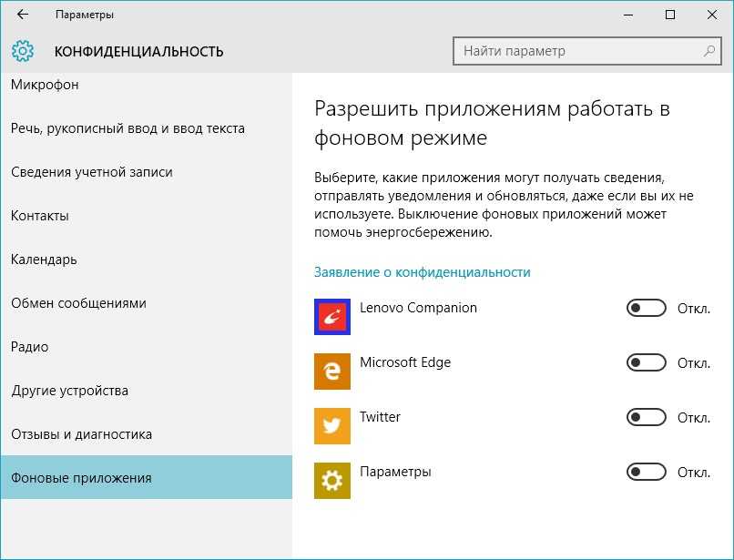Click the Twitter app icon
This screenshot has height=560, width=734.
pos(331,425)
